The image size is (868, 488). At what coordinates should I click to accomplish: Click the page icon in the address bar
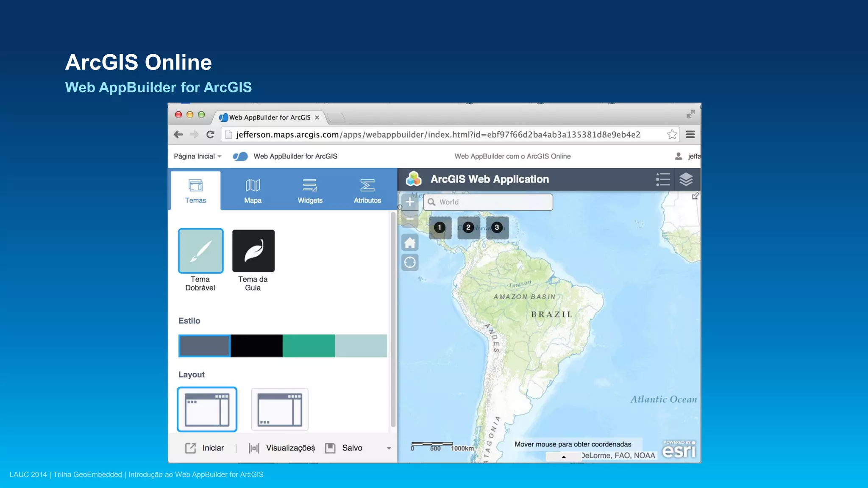tap(228, 135)
